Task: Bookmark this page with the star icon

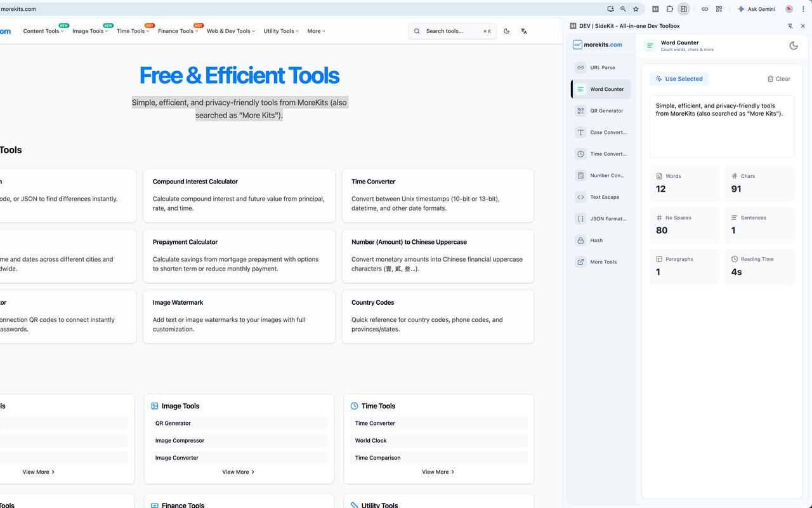Action: click(636, 9)
